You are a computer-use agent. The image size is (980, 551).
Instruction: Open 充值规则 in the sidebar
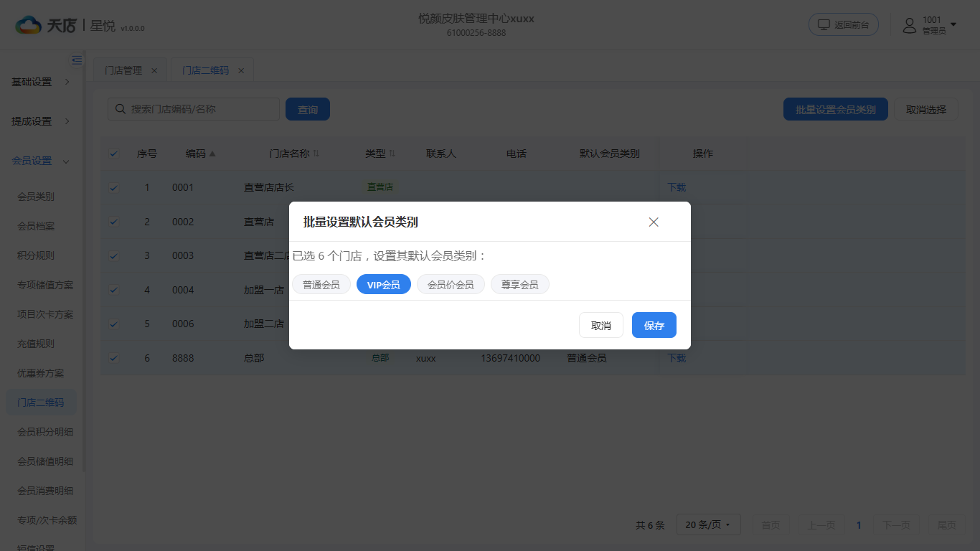pos(36,344)
